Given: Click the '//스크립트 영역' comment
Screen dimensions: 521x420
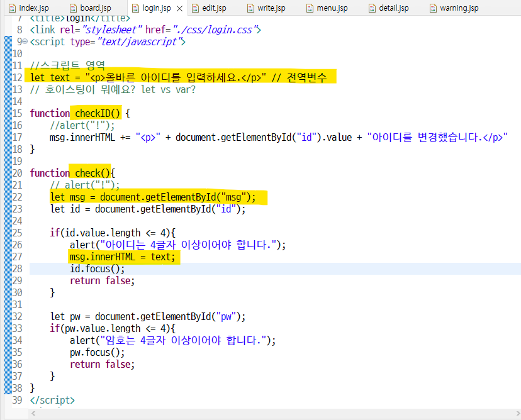Looking at the screenshot, I should (x=67, y=65).
